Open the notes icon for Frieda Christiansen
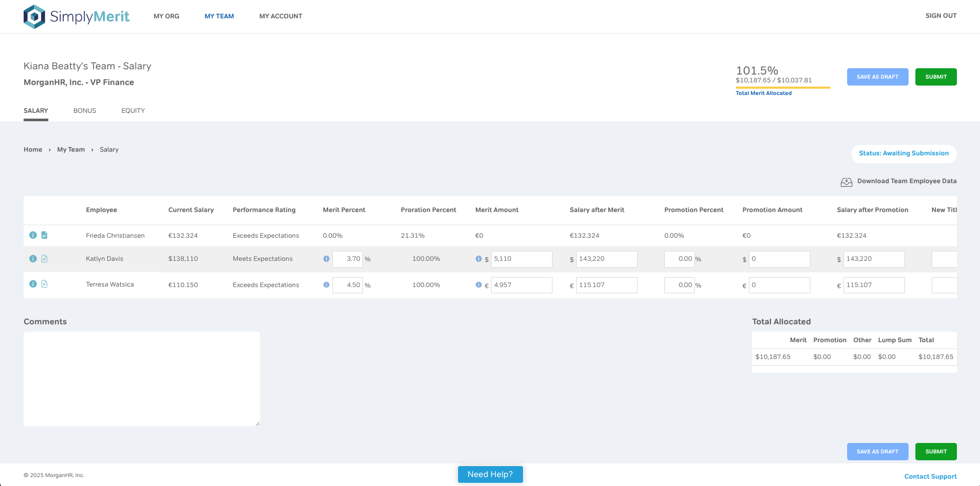The width and height of the screenshot is (980, 486). [44, 235]
